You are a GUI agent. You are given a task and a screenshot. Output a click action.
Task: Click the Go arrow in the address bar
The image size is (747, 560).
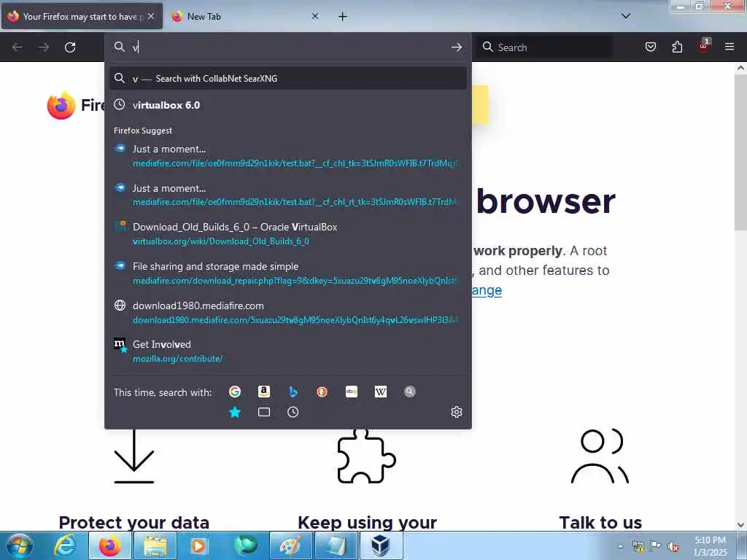click(457, 47)
